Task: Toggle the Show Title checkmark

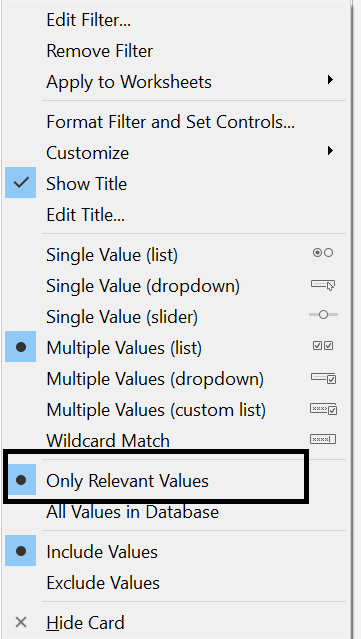Action: 20,183
